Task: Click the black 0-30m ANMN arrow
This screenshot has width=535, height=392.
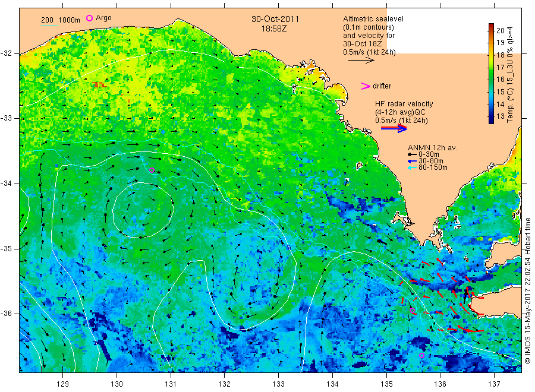Action: [413, 154]
